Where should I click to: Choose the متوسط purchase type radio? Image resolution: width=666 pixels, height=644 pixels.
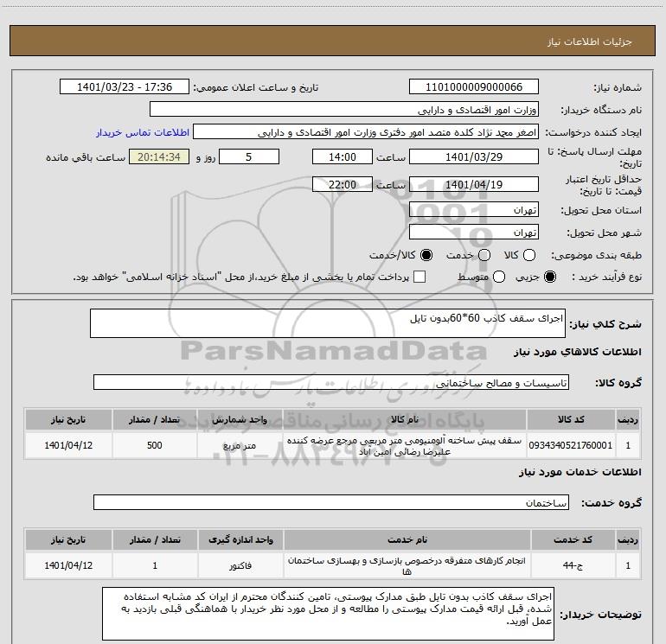(499, 277)
